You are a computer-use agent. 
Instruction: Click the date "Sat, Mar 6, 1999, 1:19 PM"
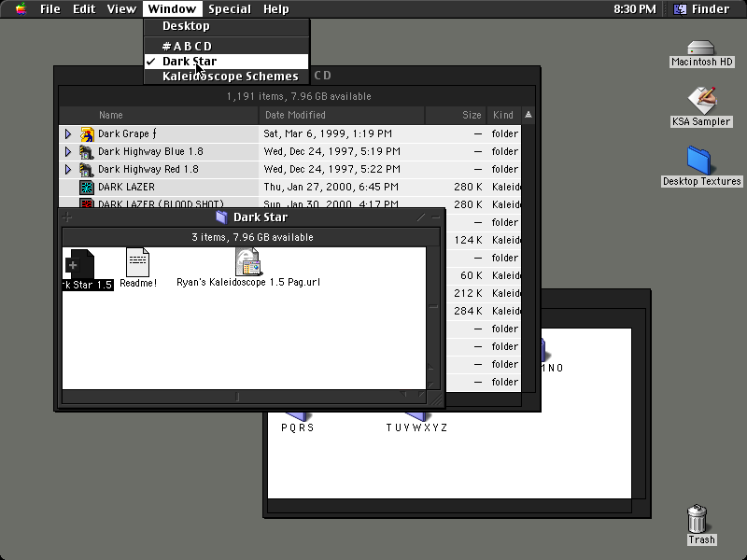[x=328, y=133]
